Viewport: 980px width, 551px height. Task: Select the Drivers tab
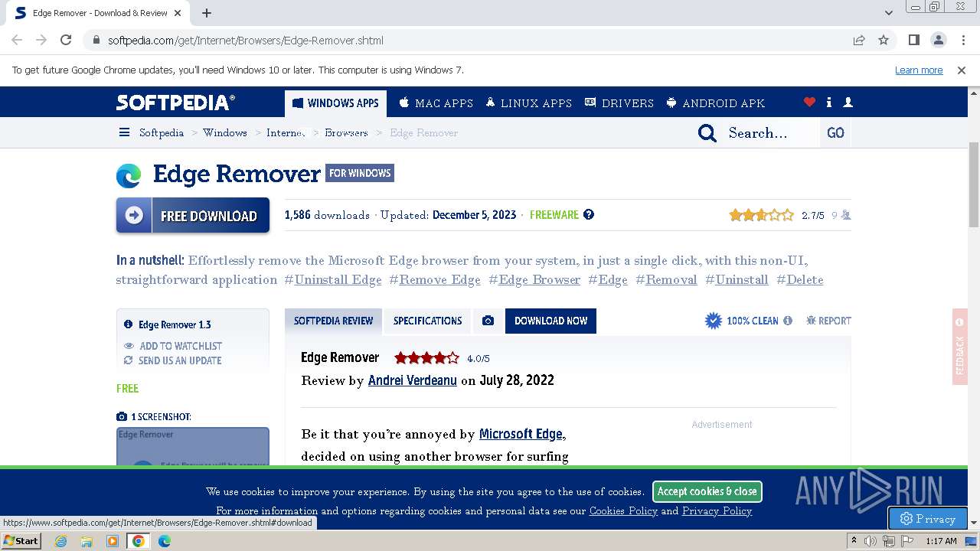619,103
